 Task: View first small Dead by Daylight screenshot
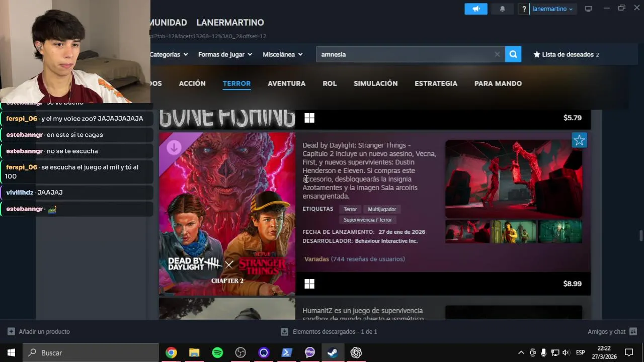467,232
